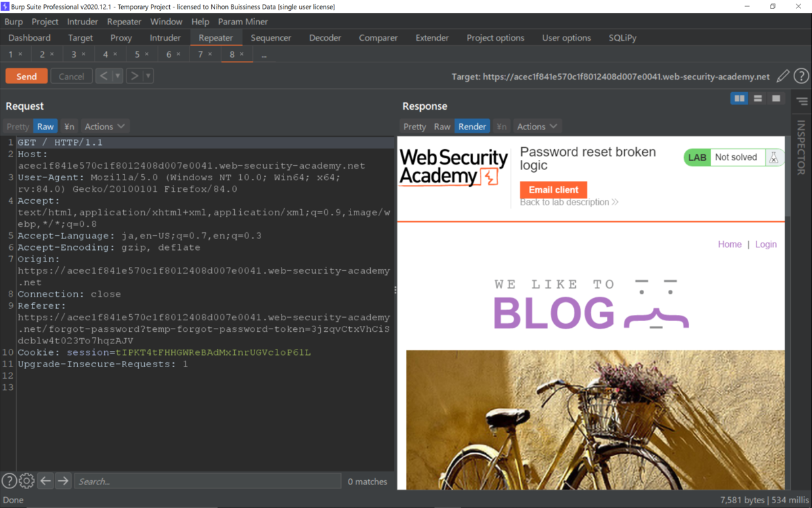Open the Help menu
Image resolution: width=812 pixels, height=508 pixels.
click(x=200, y=22)
